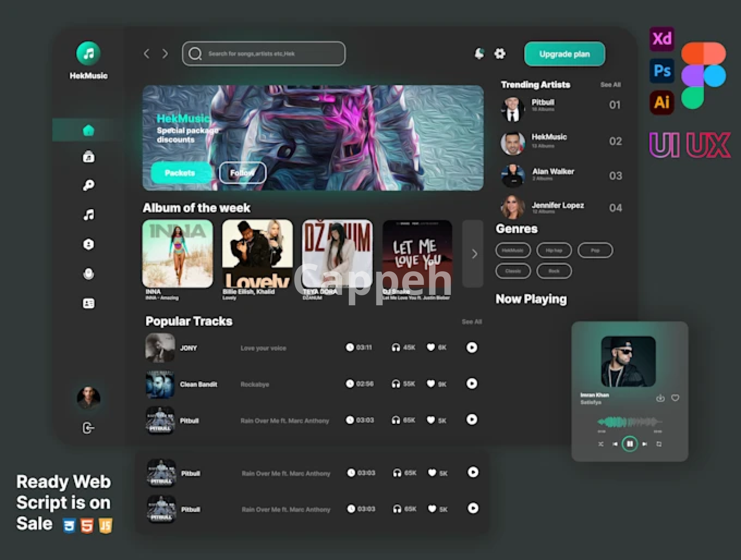Open the microphone icon in sidebar
This screenshot has width=741, height=560.
pyautogui.click(x=88, y=274)
